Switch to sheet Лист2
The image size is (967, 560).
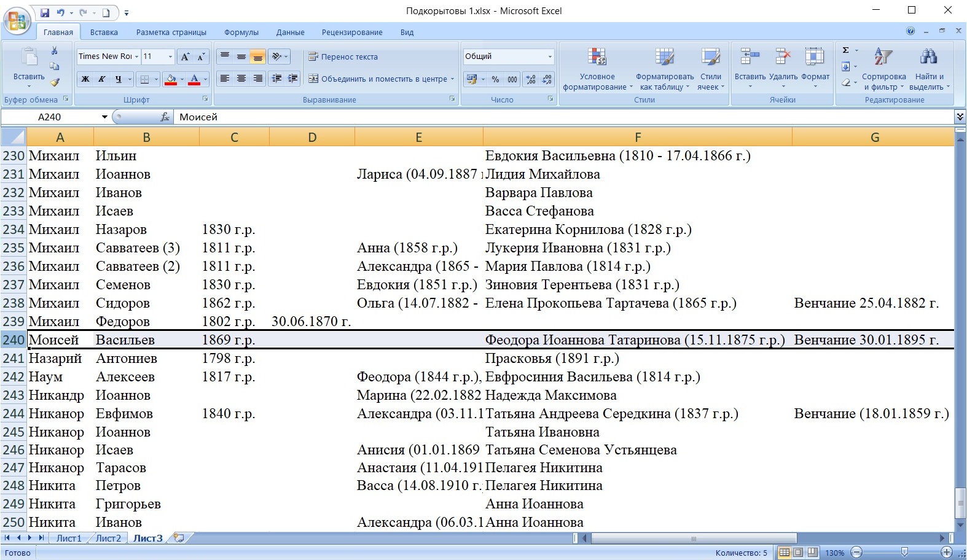(x=108, y=538)
